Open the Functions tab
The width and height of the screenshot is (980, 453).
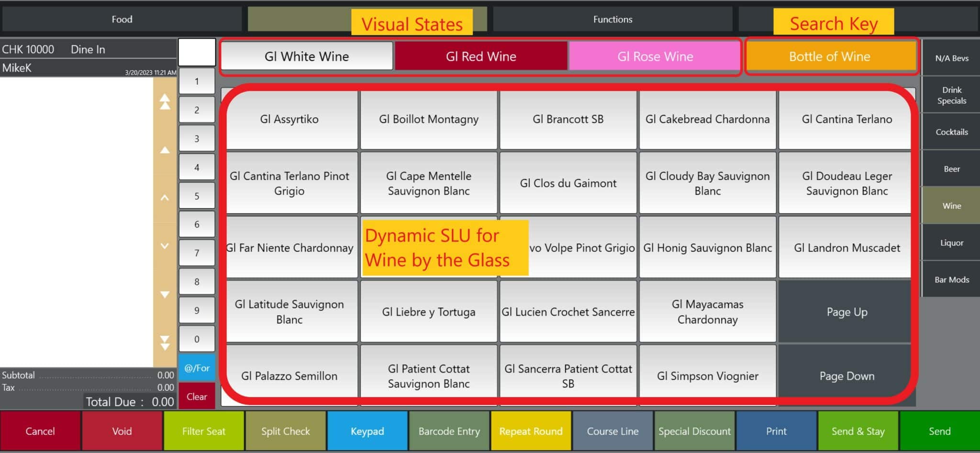coord(612,19)
